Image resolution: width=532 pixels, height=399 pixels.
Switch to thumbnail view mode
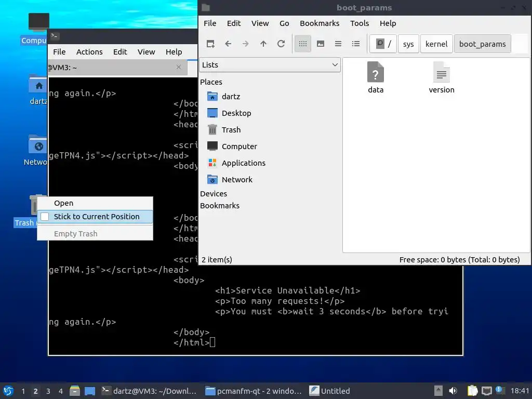pyautogui.click(x=320, y=44)
